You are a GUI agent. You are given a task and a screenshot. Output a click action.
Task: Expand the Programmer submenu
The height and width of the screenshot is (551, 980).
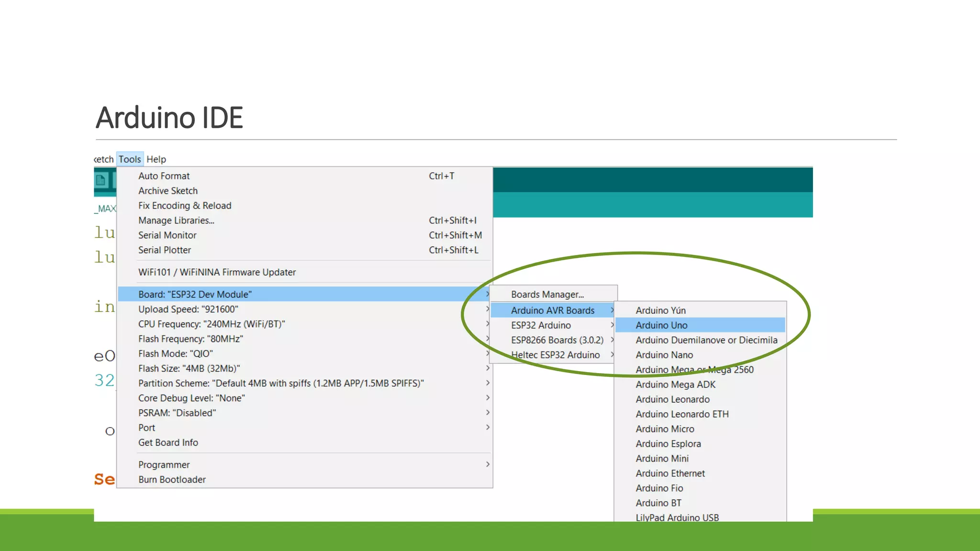[x=305, y=465]
